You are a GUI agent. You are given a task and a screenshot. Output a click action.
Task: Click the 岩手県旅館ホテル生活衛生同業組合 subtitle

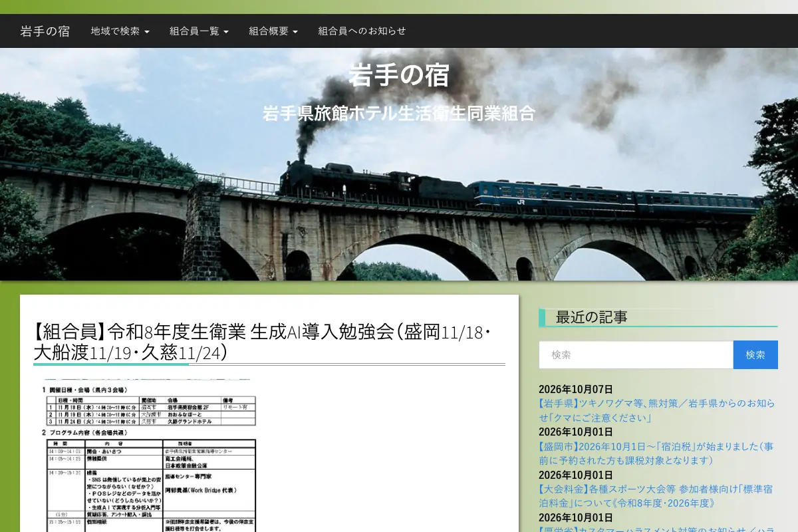coord(399,113)
